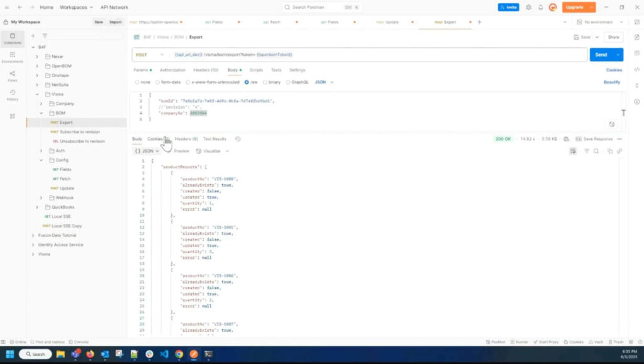Open the Collections sidebar panel
644x364 pixels.
click(13, 38)
